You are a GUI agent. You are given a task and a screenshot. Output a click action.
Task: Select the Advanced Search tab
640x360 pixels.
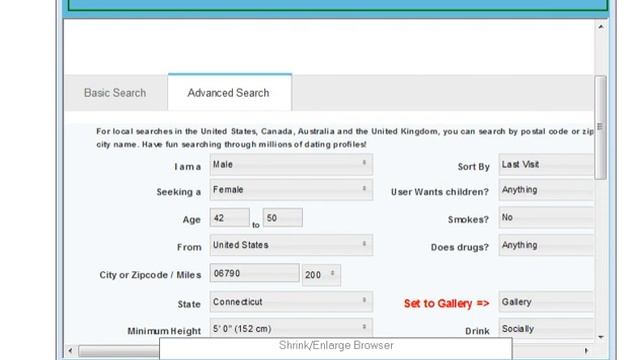[229, 93]
